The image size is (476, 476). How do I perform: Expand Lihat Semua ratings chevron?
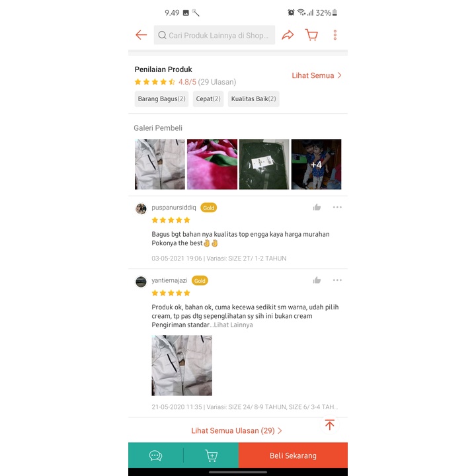[317, 75]
